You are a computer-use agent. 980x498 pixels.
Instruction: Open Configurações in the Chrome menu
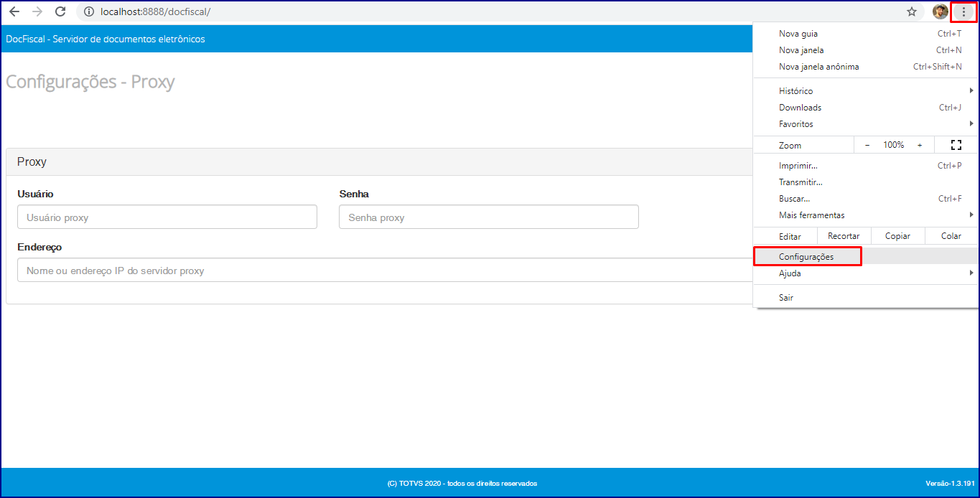click(x=866, y=256)
